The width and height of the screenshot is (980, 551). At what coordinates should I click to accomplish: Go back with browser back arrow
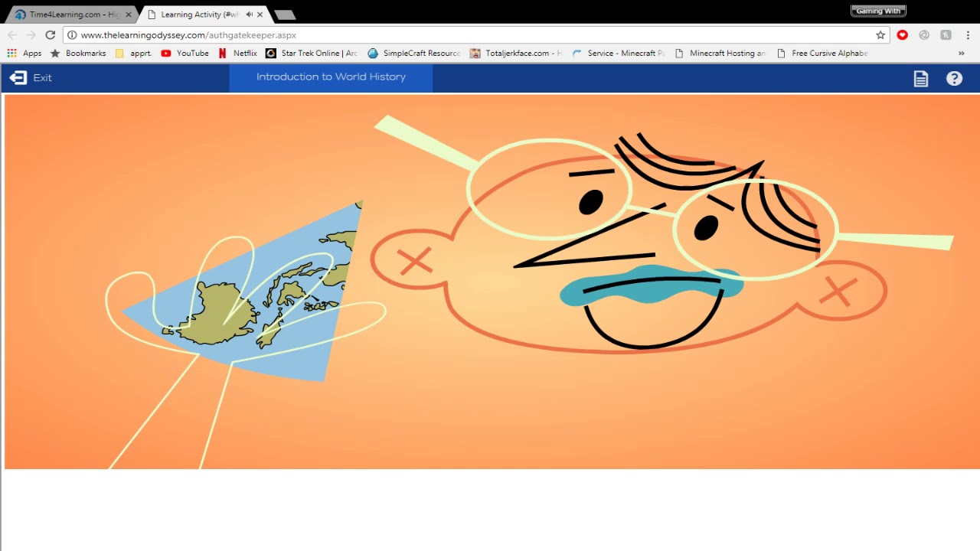coord(12,35)
